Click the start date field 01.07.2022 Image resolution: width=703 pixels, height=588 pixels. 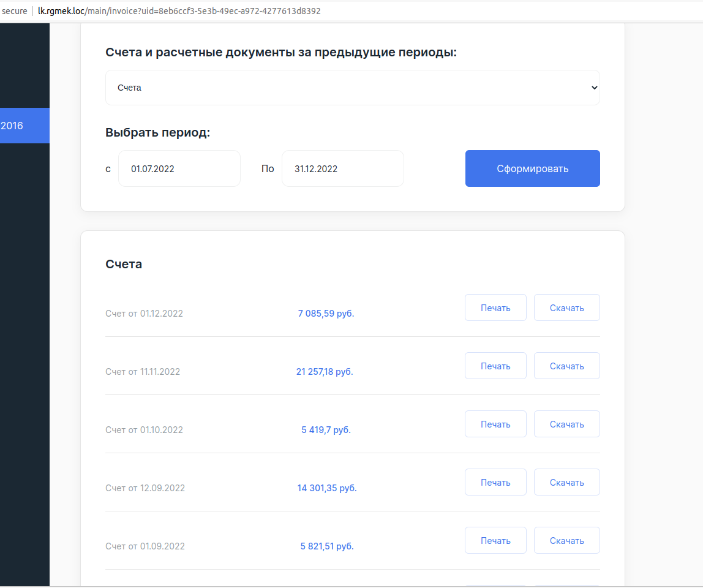pos(179,168)
